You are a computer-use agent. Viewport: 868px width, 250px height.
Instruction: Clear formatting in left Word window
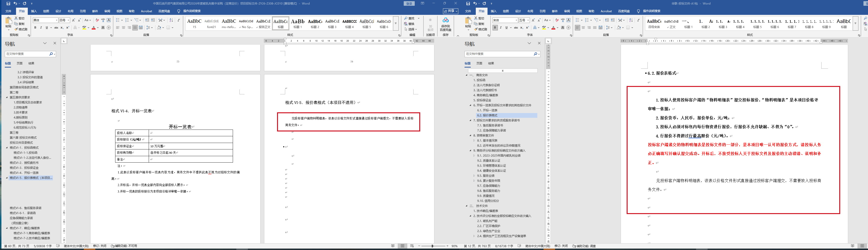(x=97, y=20)
